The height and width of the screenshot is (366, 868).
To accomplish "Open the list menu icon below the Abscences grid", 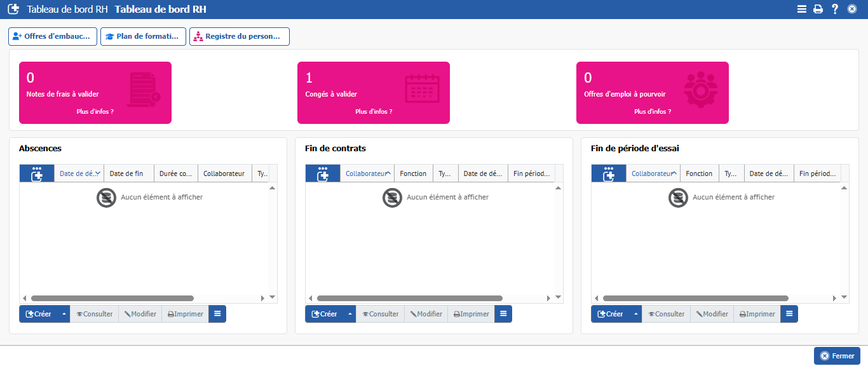I will tap(217, 314).
